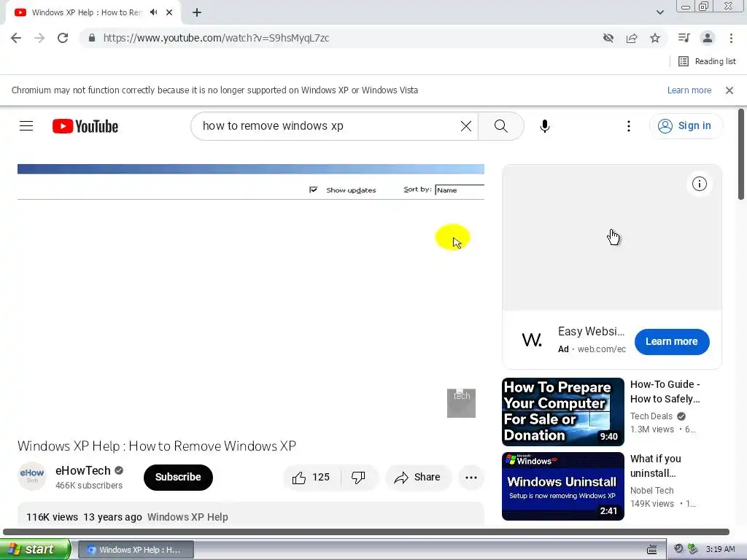Open the on-screen keyboard tray icon
Viewport: 747px width, 560px height.
[x=651, y=550]
